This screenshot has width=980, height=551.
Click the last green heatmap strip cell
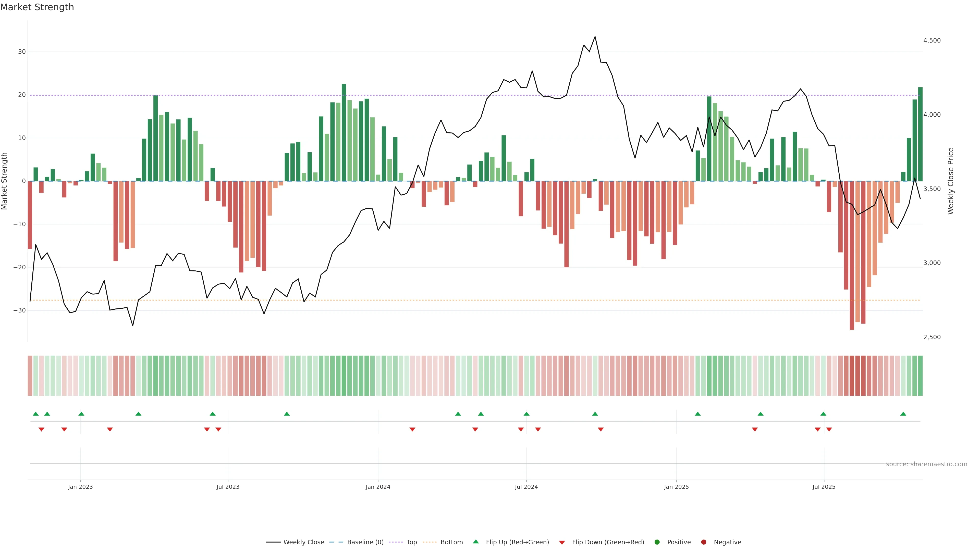point(920,375)
